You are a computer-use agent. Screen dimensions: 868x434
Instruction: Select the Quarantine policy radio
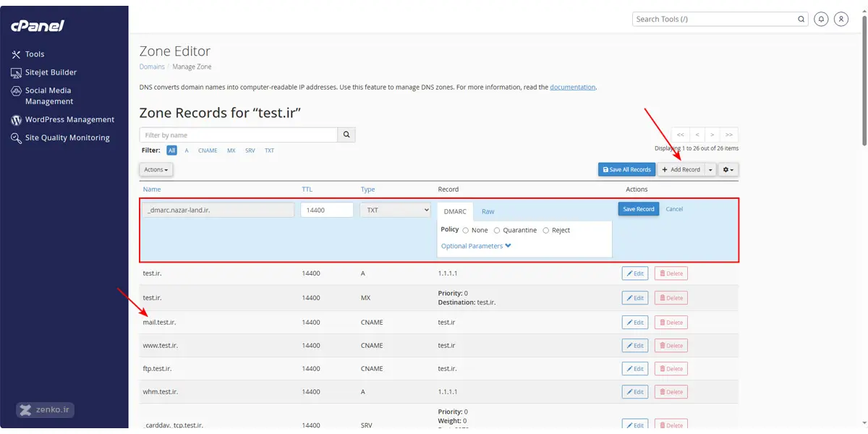coord(497,231)
